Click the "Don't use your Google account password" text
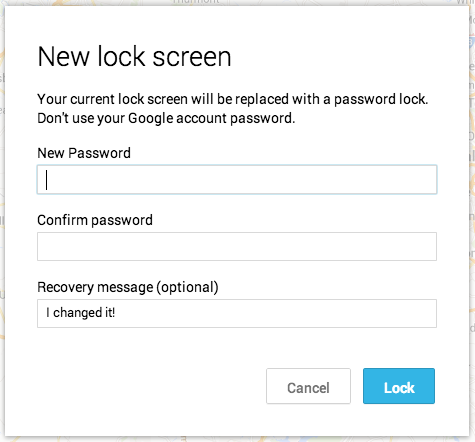 click(166, 118)
